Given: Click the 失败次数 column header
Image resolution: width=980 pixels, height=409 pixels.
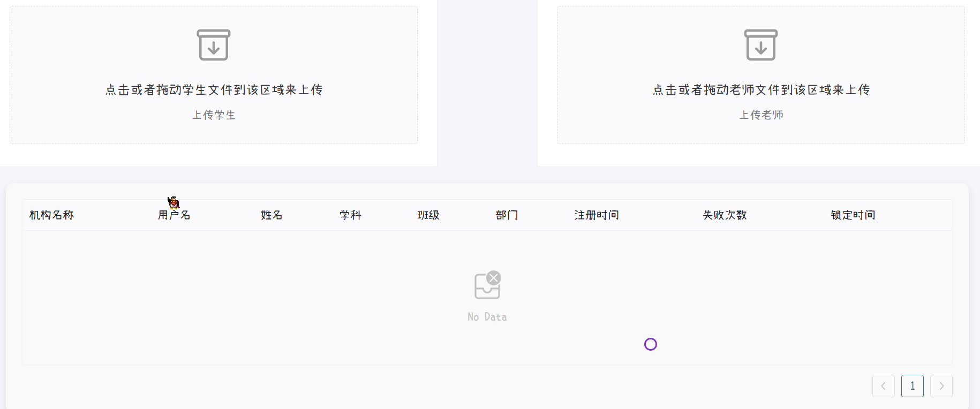Looking at the screenshot, I should click(x=725, y=215).
